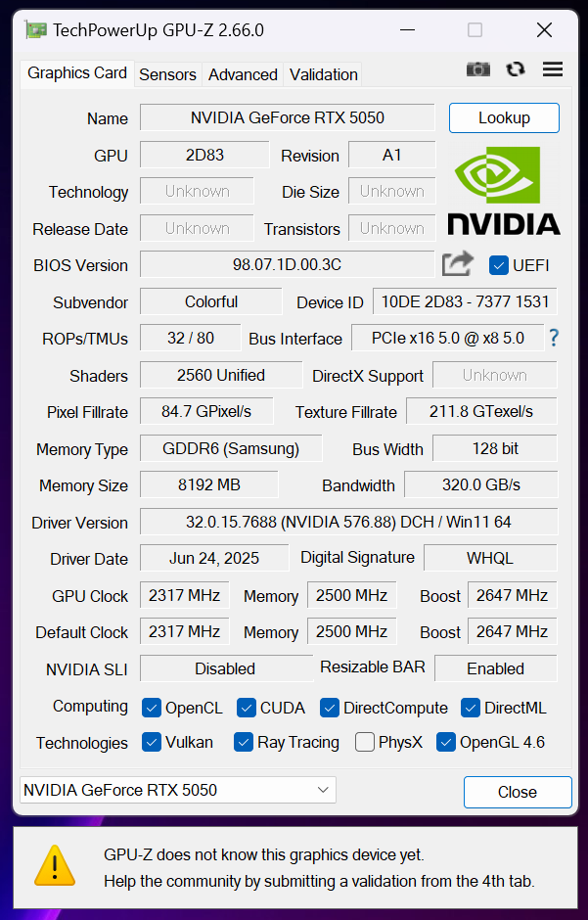Open the hamburger menu icon

point(552,69)
